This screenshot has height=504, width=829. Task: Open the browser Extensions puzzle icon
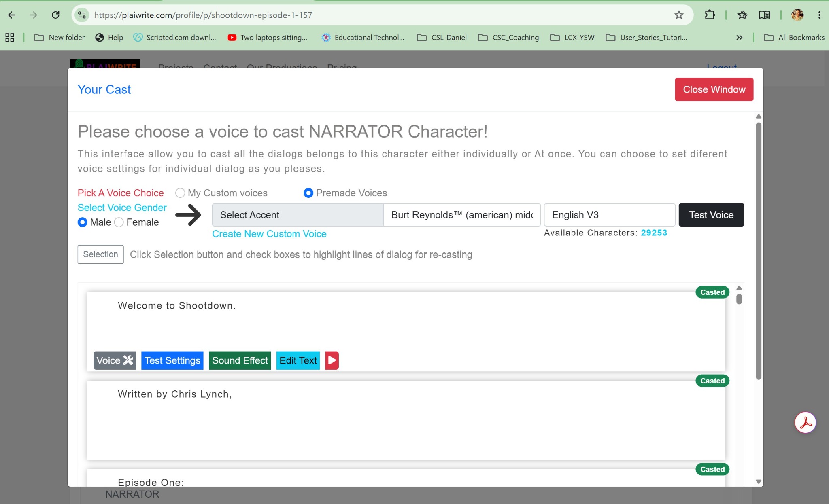point(710,15)
